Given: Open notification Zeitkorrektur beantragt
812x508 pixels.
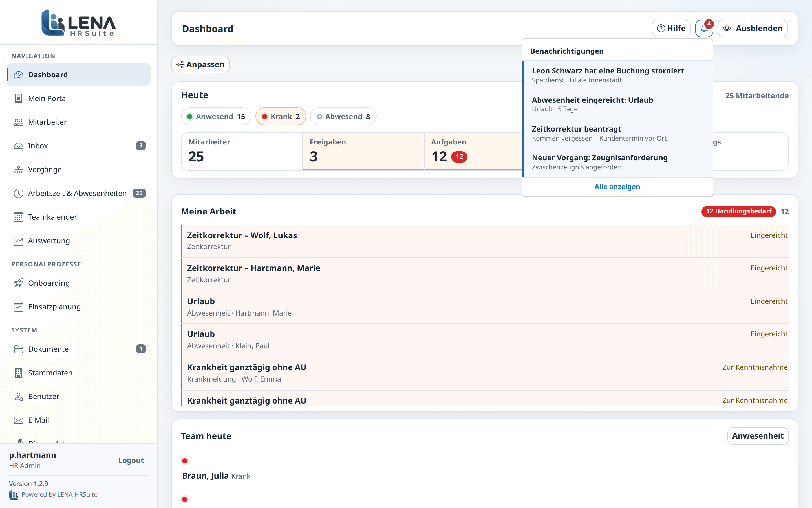Looking at the screenshot, I should coord(617,133).
